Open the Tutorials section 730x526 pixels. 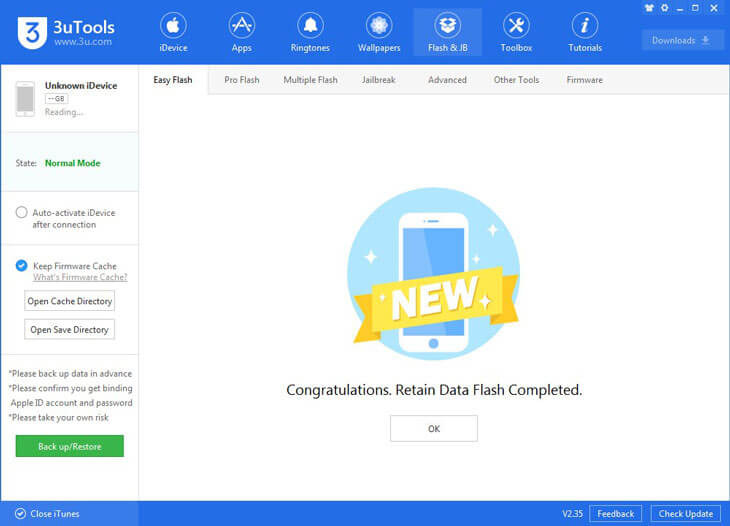[x=585, y=32]
